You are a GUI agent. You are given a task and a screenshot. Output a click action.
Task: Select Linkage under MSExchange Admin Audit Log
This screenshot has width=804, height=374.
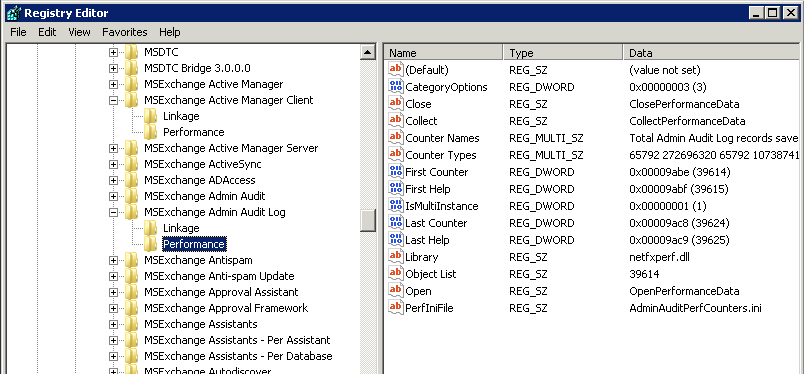click(x=181, y=228)
